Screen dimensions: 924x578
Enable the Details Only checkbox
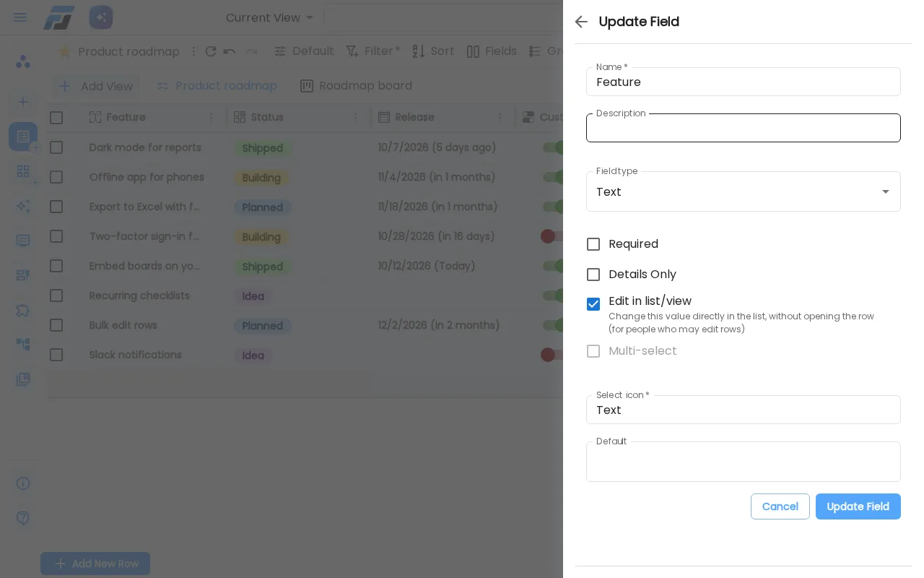(x=593, y=275)
